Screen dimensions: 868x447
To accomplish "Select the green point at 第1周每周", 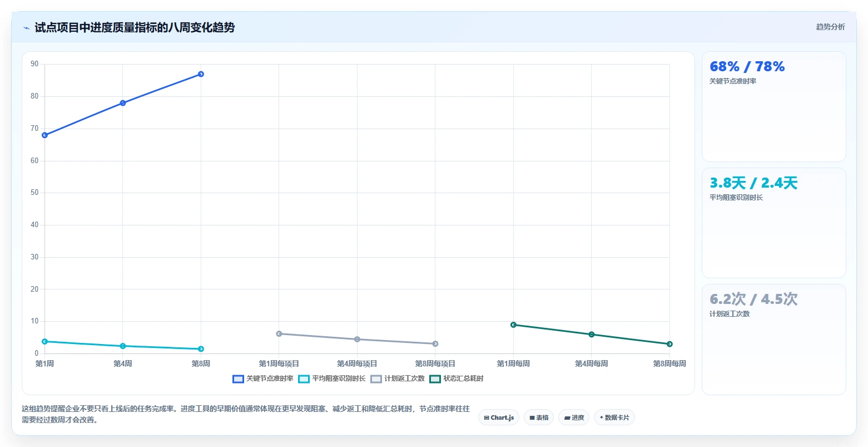I will point(513,325).
